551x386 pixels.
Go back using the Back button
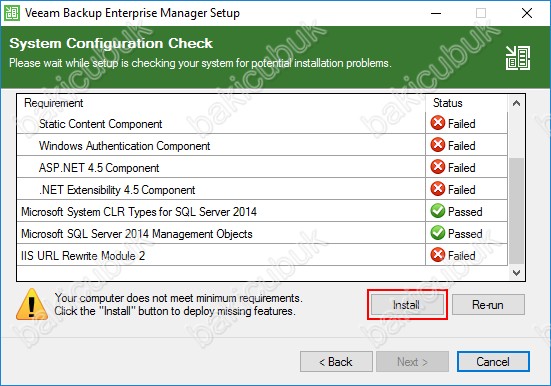pos(336,361)
